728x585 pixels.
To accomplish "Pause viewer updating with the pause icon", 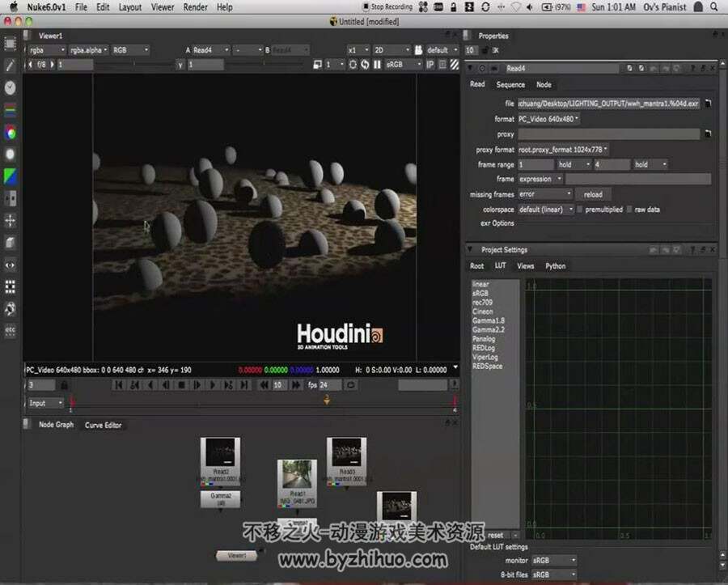I will [377, 65].
